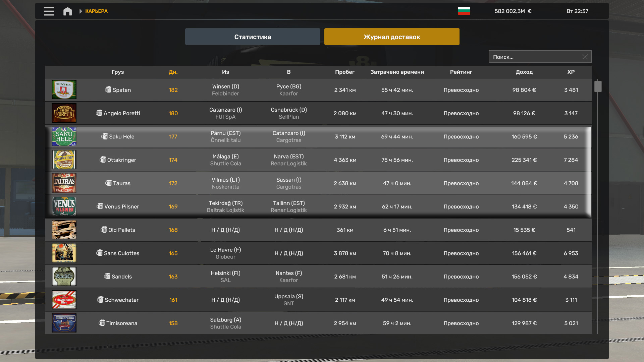Click the mug icon beside Venus Pilsner

click(x=100, y=206)
